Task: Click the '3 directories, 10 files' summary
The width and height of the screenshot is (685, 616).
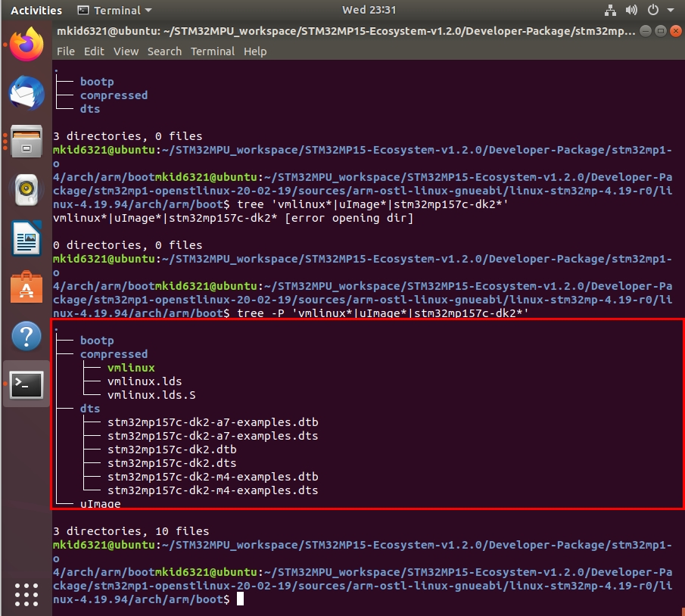Action: (131, 531)
